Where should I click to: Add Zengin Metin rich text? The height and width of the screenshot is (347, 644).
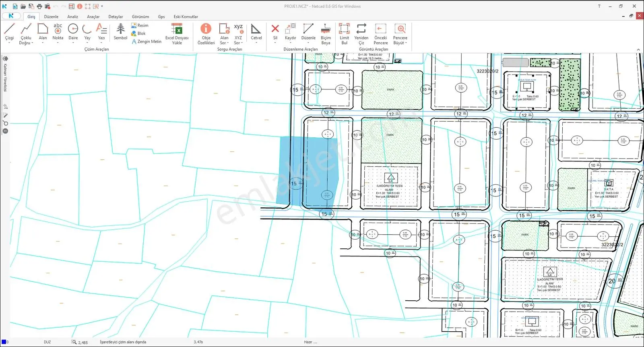(x=147, y=41)
